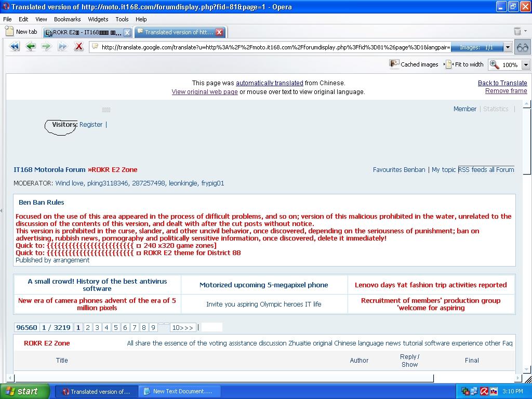Viewport: 532px width, 399px height.
Task: Click the '10>>>' pagination button
Action: tap(182, 327)
